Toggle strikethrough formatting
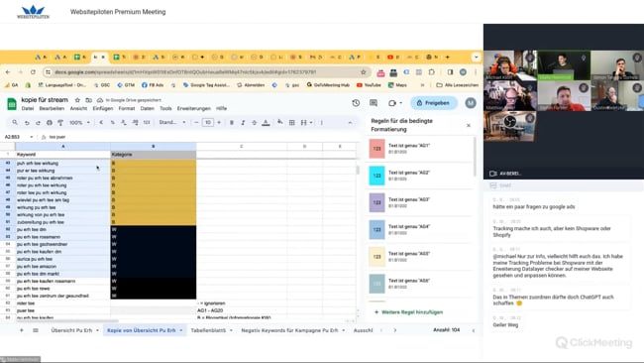 click(x=254, y=123)
